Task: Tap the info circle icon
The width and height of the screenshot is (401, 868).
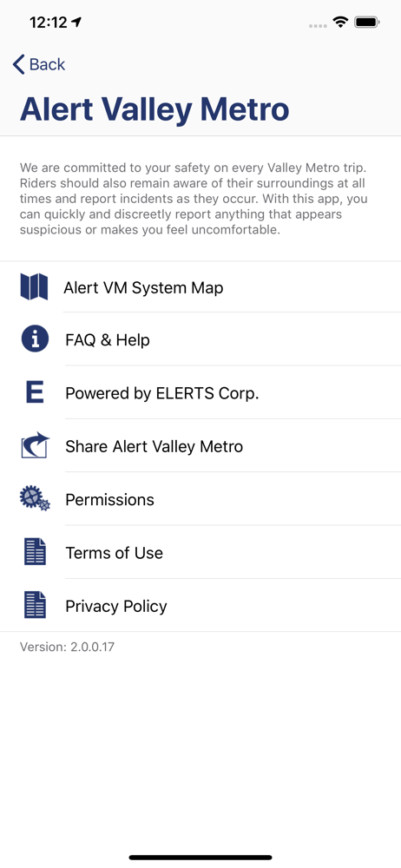Action: pos(35,339)
